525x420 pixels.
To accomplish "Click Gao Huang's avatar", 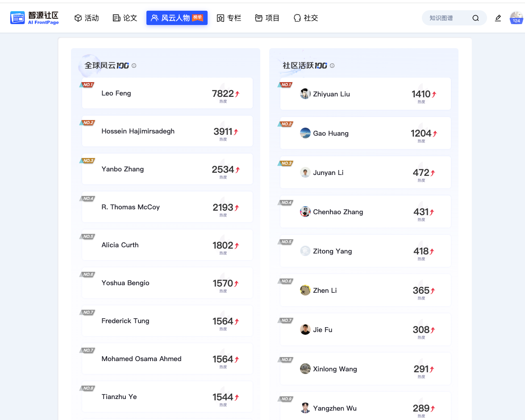I will (305, 133).
